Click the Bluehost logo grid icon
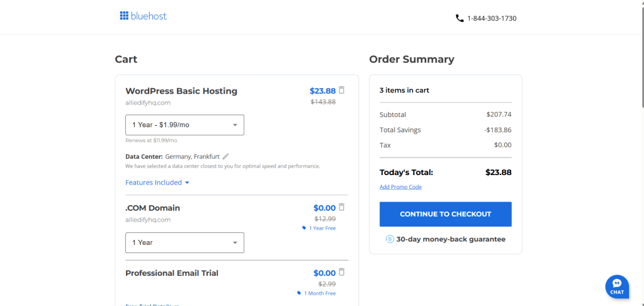Viewport: 644px width, 306px height. pyautogui.click(x=124, y=16)
